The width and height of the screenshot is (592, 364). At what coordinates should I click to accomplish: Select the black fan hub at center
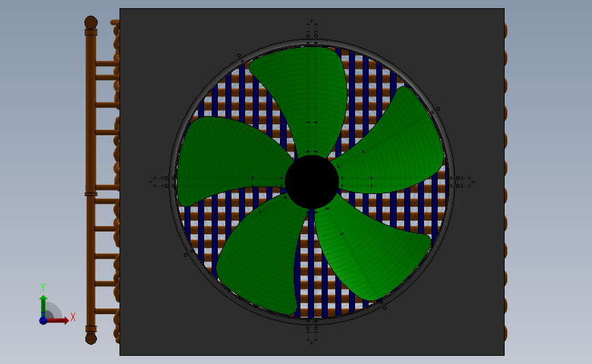pos(311,182)
